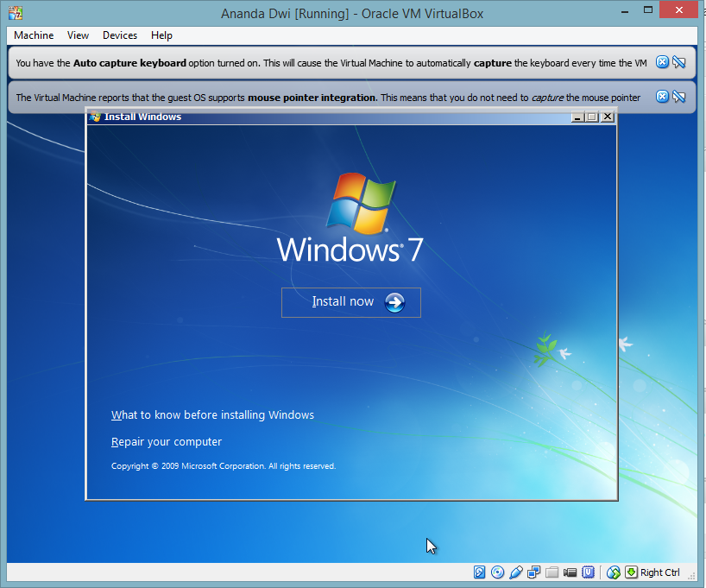The image size is (706, 588).
Task: Click the video capture status icon
Action: point(570,572)
